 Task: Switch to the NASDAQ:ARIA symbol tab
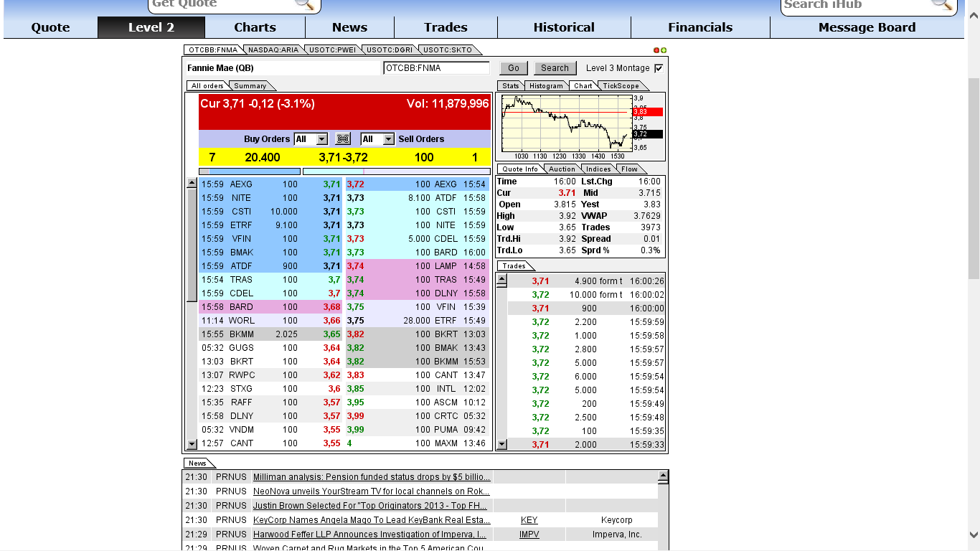[x=273, y=50]
